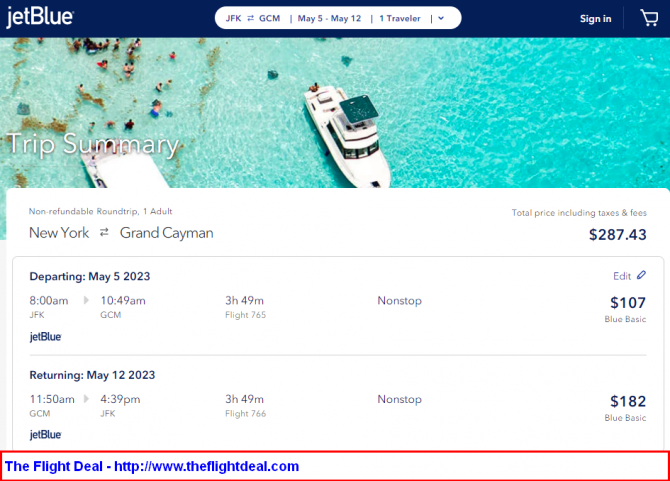Click the Edit link for departing flight
Viewport: 670px width, 481px height.
pyautogui.click(x=622, y=276)
